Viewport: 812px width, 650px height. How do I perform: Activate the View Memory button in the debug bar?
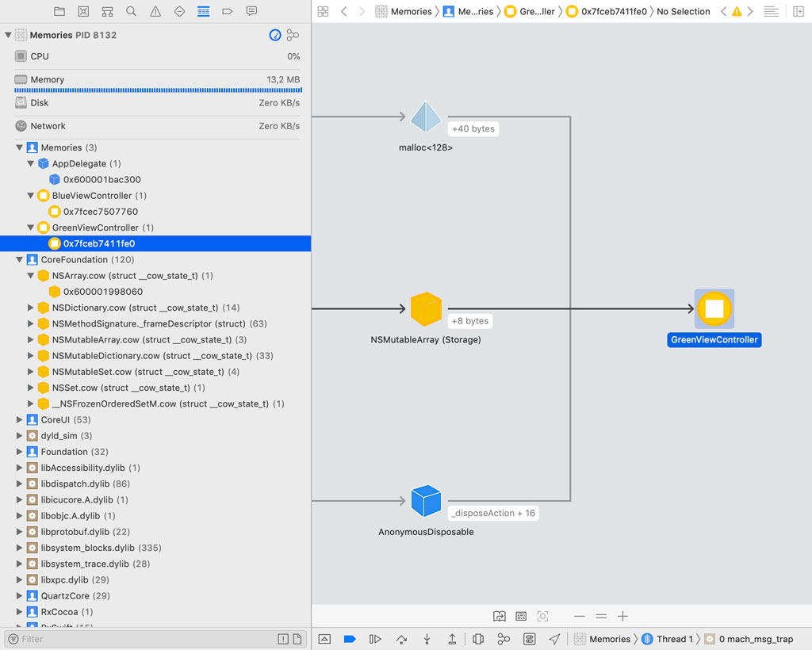pyautogui.click(x=529, y=639)
